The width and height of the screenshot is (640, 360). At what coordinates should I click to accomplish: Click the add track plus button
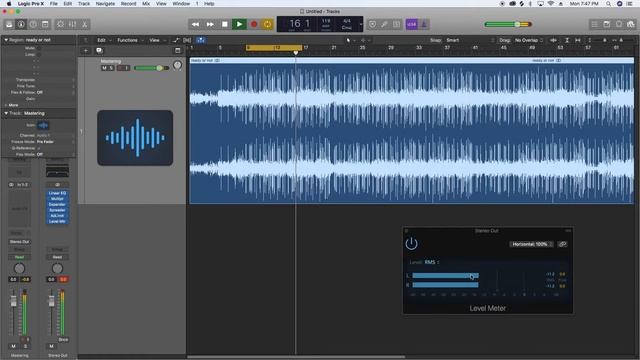(86, 51)
